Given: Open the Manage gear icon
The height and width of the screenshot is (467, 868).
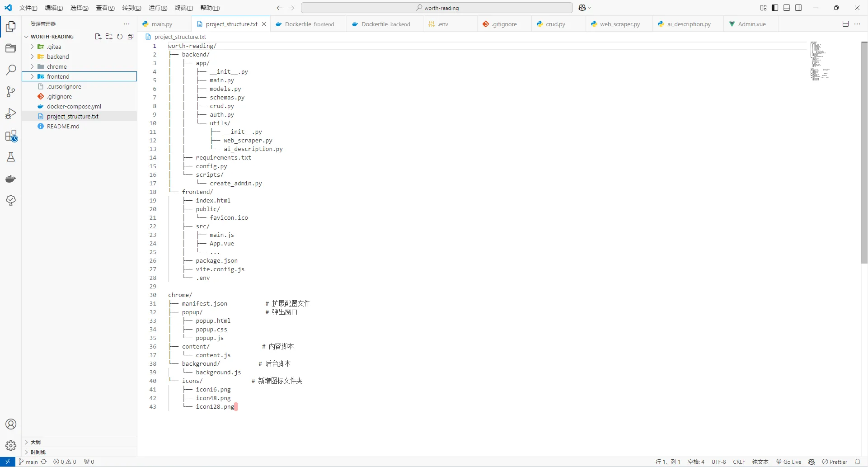Looking at the screenshot, I should click(x=11, y=446).
